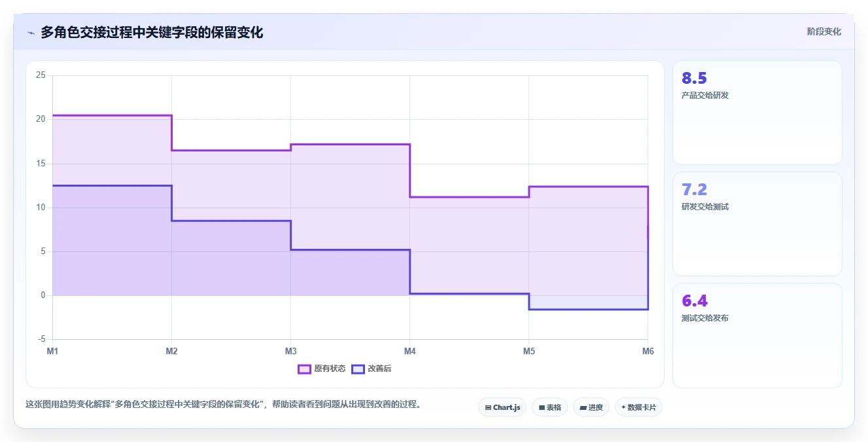Click the blue 改善后 legend swatch
Image resolution: width=868 pixels, height=442 pixels.
click(x=358, y=369)
